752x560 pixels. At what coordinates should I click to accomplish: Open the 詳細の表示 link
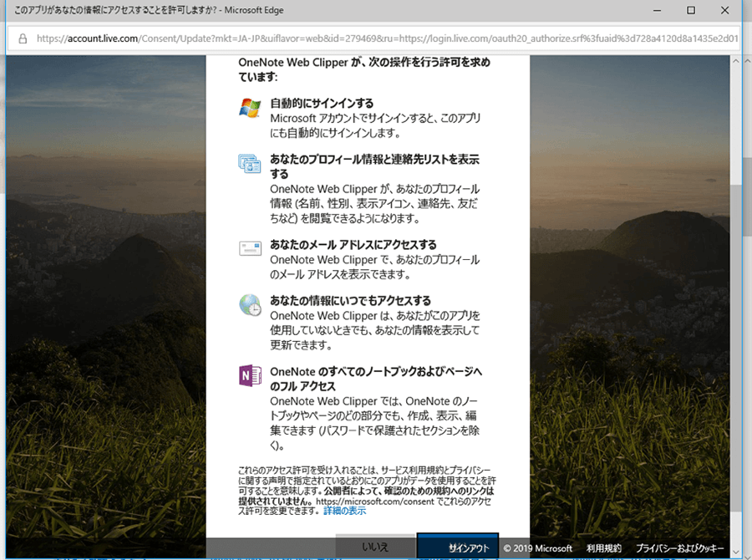coord(344,510)
